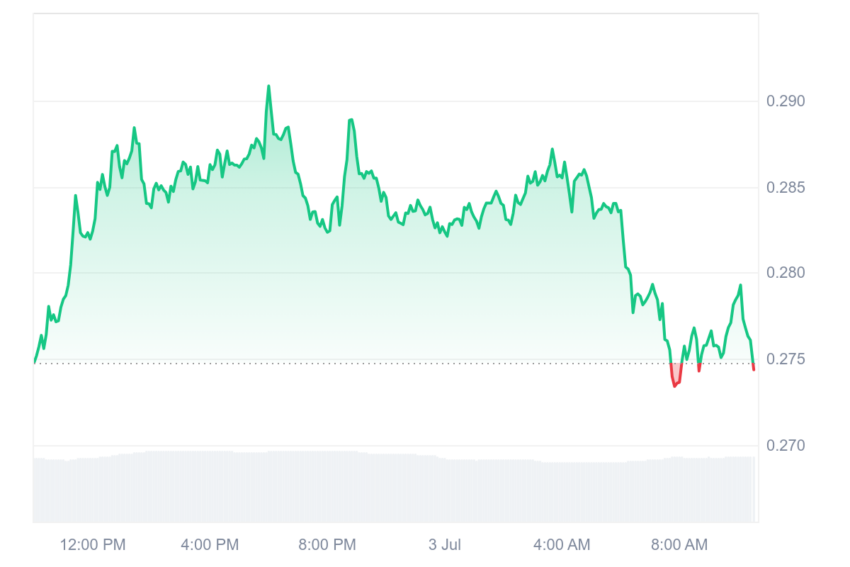Select the 8:00 AM time label
The width and height of the screenshot is (850, 567).
(679, 545)
